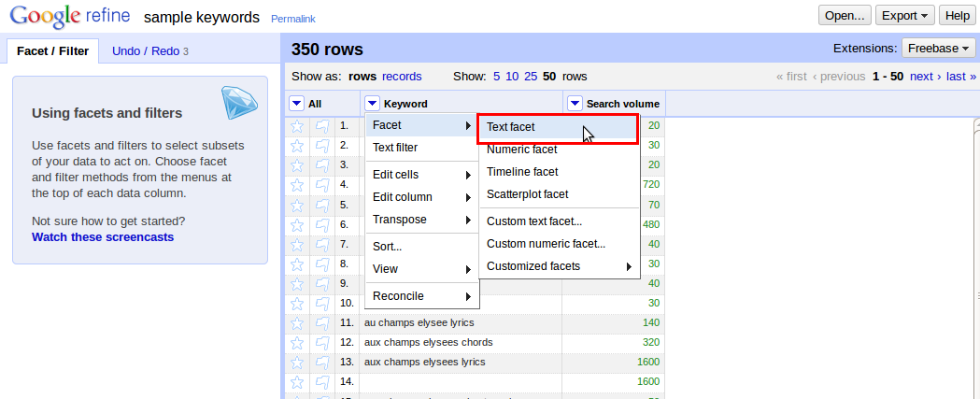Star row 12
Image resolution: width=980 pixels, height=399 pixels.
pos(297,343)
